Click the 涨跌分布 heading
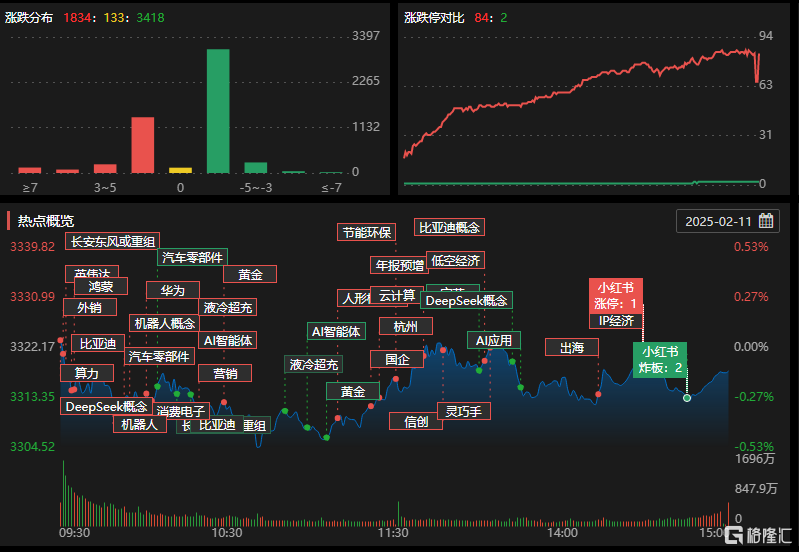Image resolution: width=799 pixels, height=552 pixels. coord(29,17)
